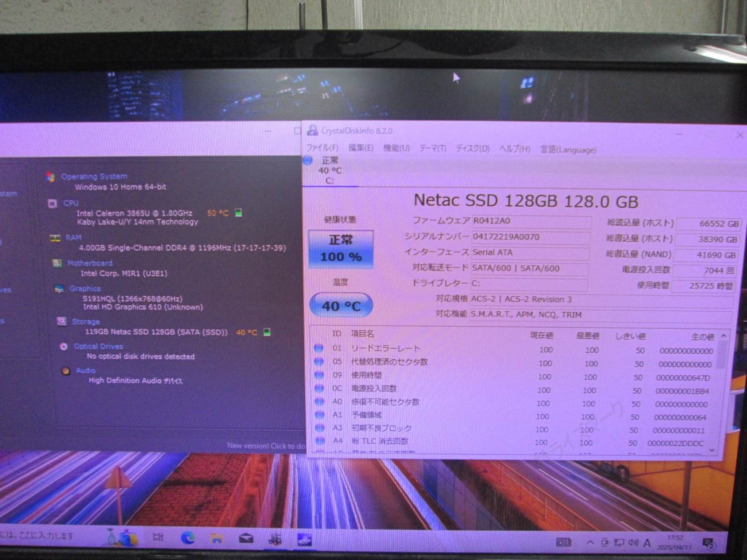Image resolution: width=747 pixels, height=560 pixels.
Task: Open the RAM section link in Speccy
Action: tap(73, 238)
